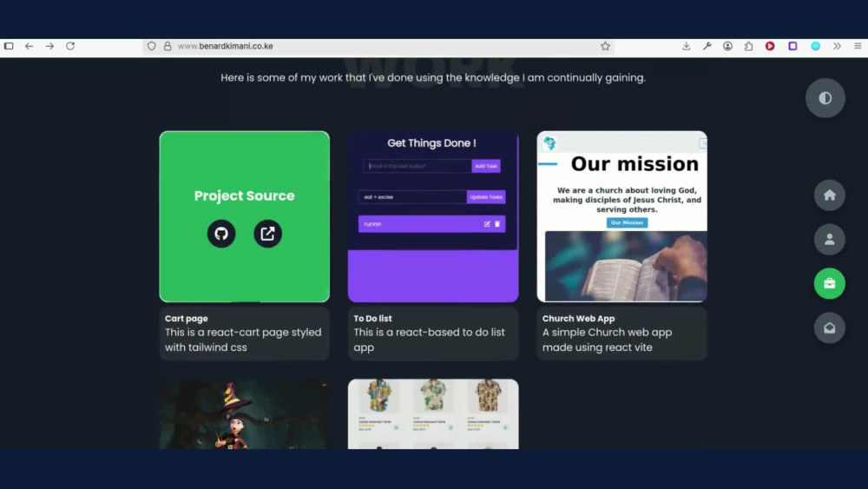Click the cyan circular extension icon

point(815,46)
